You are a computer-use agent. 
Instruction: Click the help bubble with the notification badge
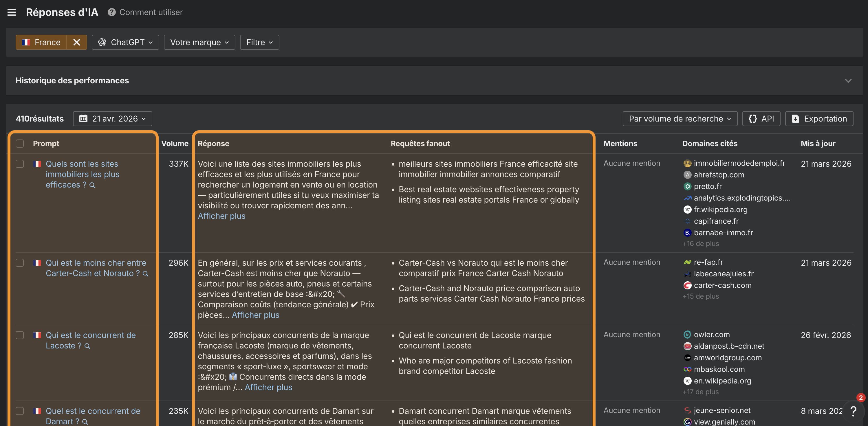click(854, 411)
